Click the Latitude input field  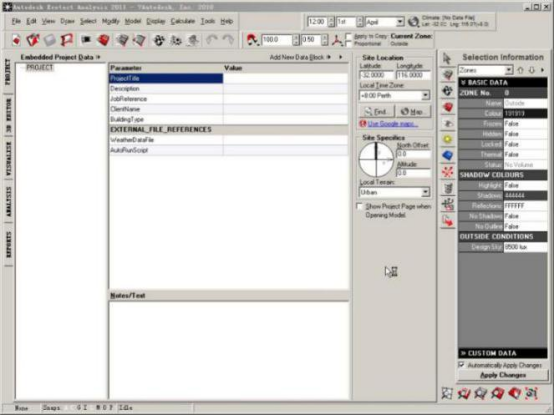(376, 75)
